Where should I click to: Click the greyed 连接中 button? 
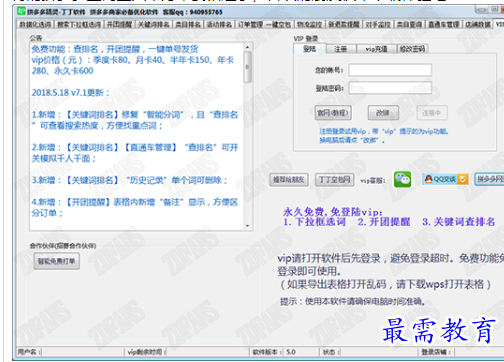432,113
